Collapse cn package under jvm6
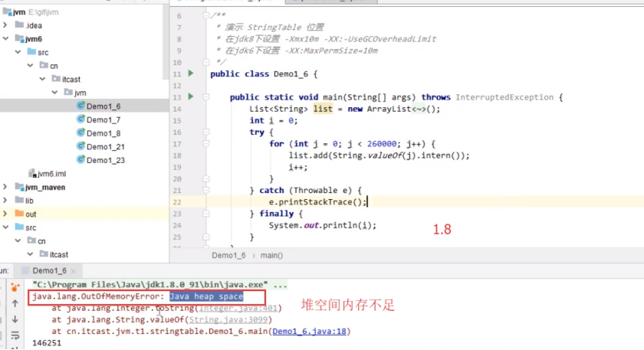 [30, 66]
